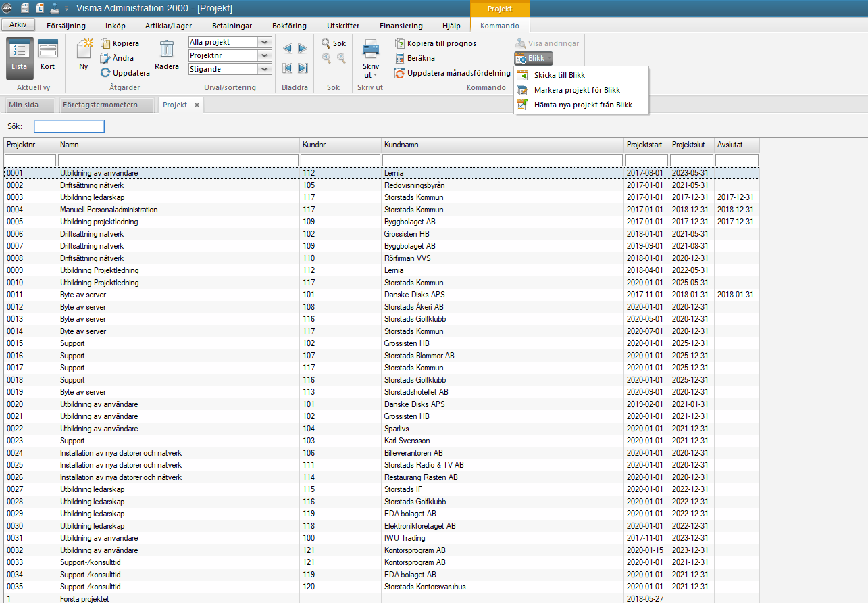Screen dimensions: 868x603
Task: Close the Projekt document tab
Action: coord(197,105)
